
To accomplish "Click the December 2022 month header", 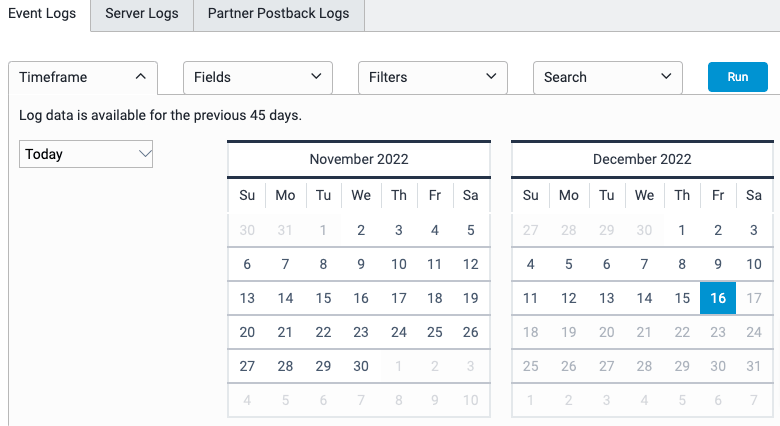I will 642,159.
